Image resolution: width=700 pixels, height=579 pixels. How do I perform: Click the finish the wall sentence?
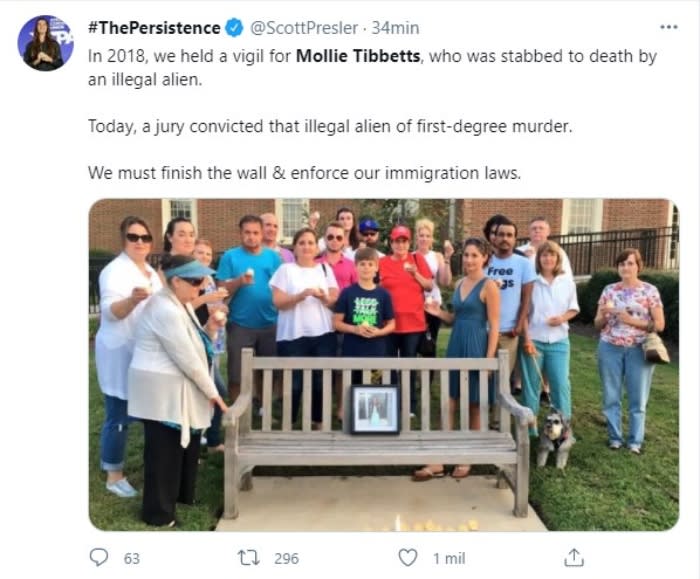304,173
